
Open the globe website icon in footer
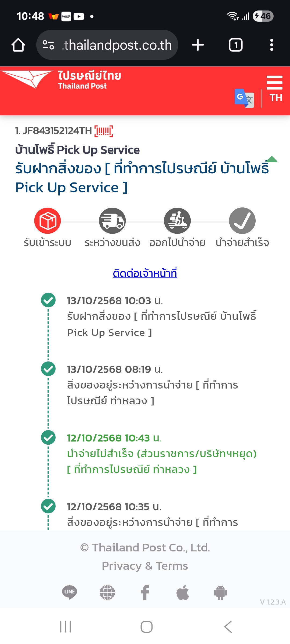[107, 592]
